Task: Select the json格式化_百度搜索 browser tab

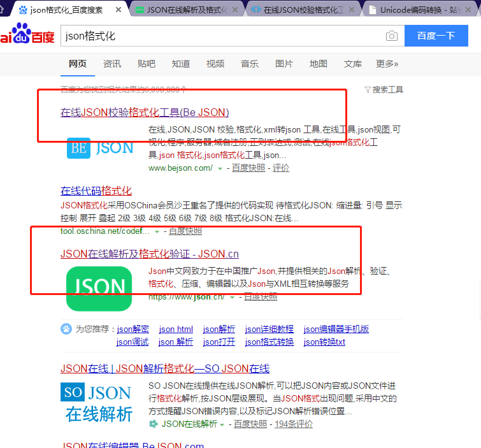Action: (69, 10)
